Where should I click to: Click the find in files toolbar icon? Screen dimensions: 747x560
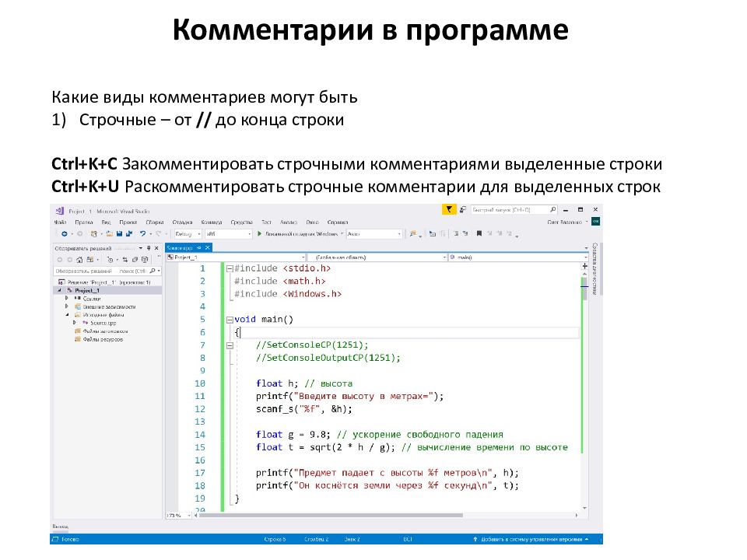point(413,234)
